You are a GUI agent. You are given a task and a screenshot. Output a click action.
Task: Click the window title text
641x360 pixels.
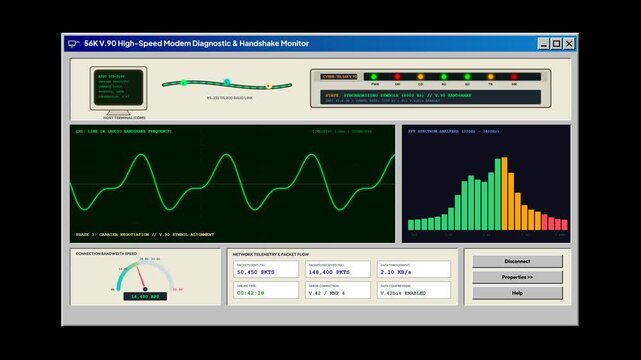click(x=196, y=43)
